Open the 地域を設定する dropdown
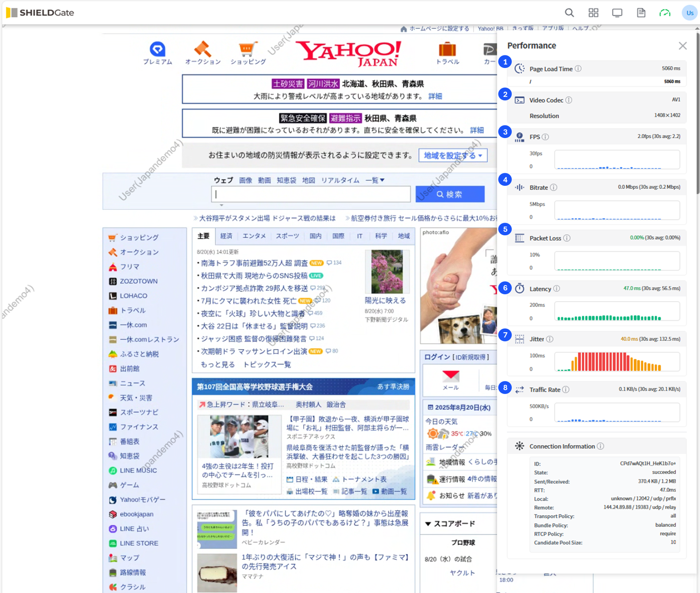 click(453, 155)
